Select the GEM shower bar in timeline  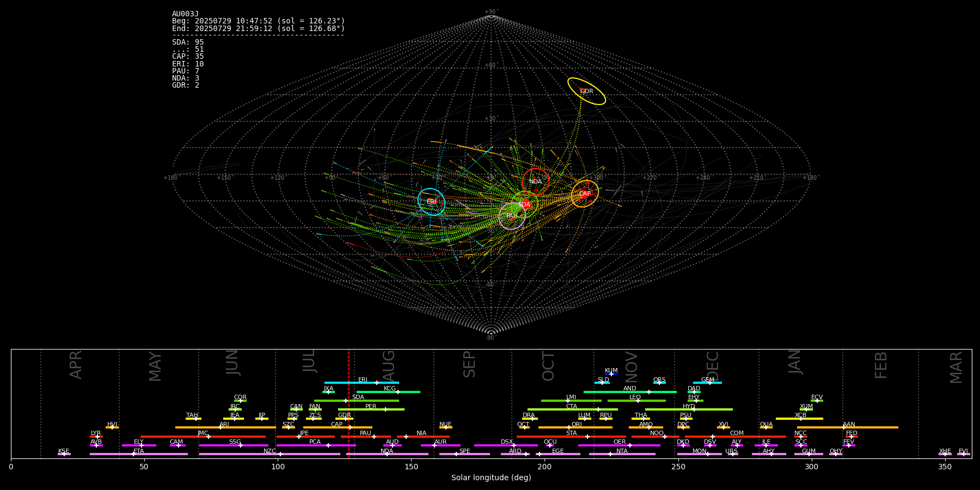point(707,383)
